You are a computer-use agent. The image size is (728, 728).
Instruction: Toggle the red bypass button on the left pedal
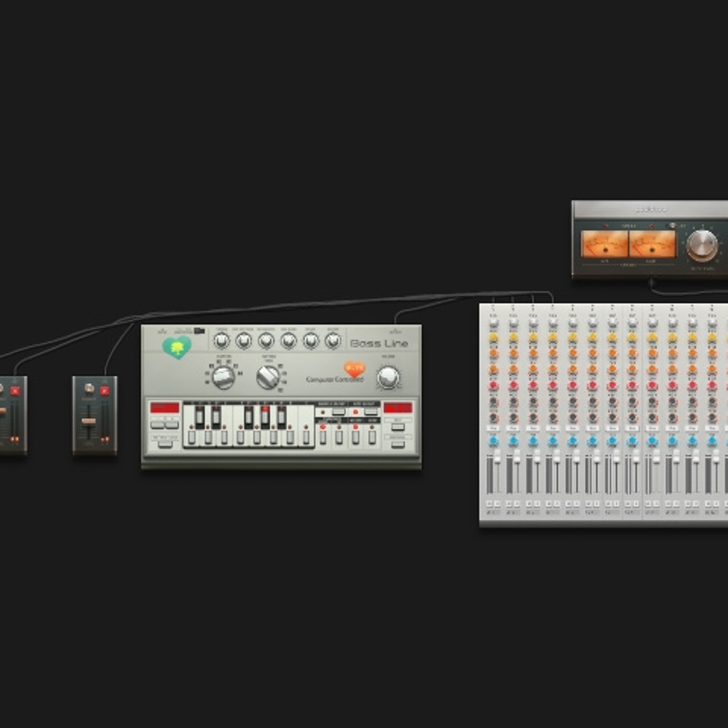[15, 391]
